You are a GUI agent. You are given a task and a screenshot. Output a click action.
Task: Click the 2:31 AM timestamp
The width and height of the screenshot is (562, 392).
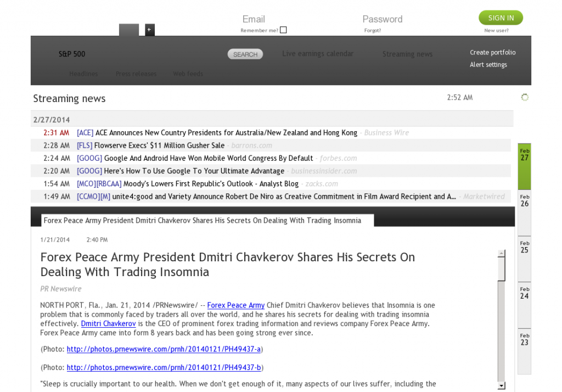(57, 133)
